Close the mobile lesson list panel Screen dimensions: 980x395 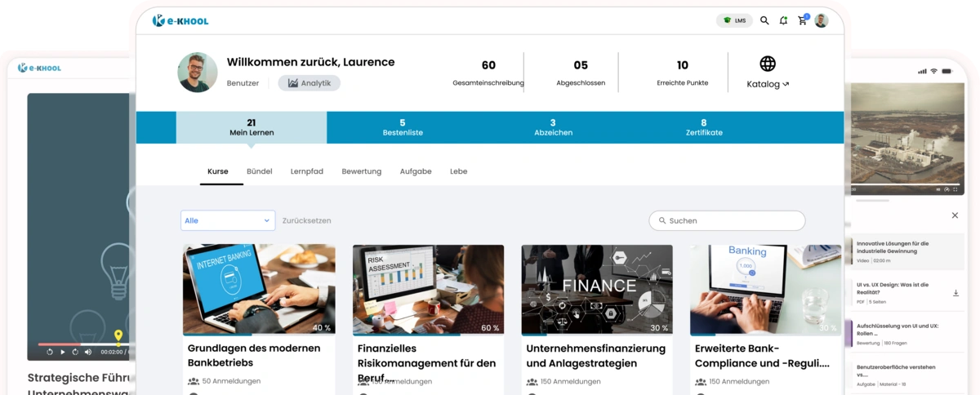tap(955, 215)
